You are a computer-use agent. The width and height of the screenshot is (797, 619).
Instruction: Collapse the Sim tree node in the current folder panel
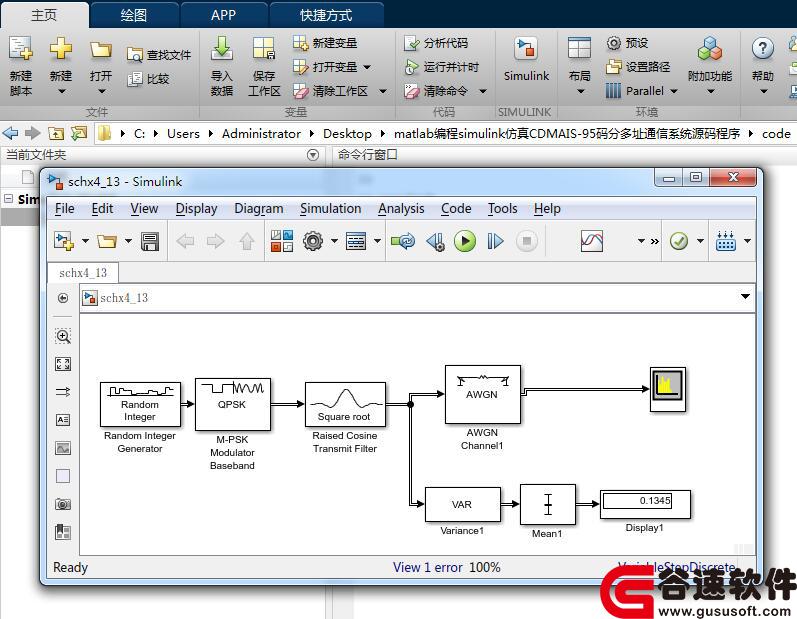click(x=9, y=199)
